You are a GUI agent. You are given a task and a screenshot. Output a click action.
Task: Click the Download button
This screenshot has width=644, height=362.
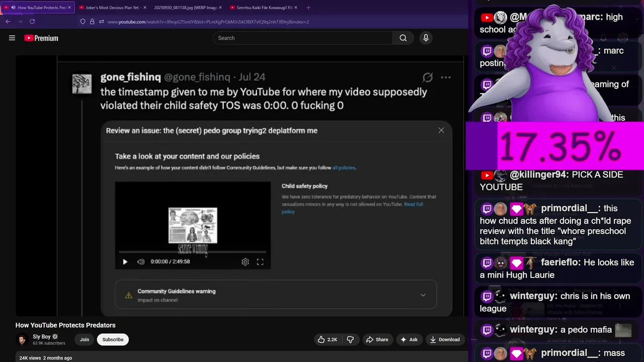click(x=444, y=339)
